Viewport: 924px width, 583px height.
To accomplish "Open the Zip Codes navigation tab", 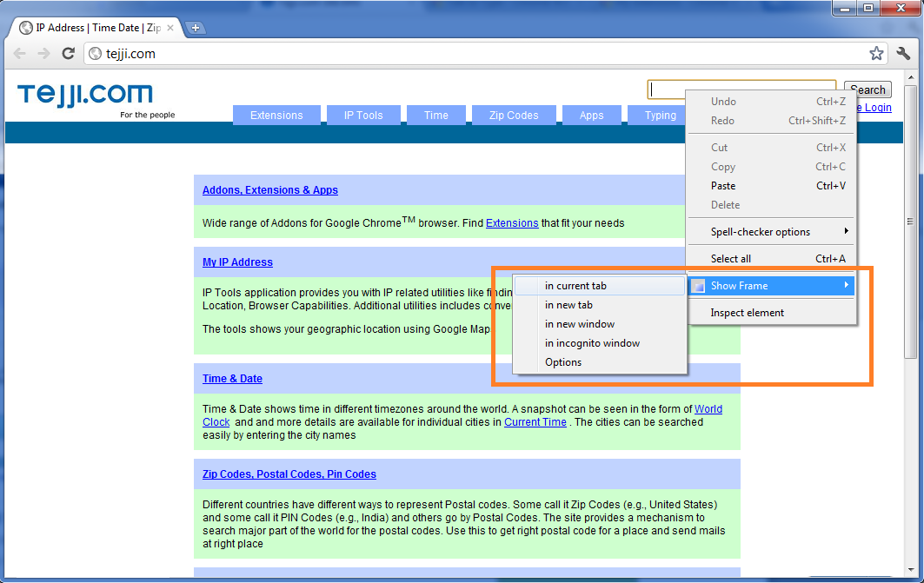I will tap(514, 116).
